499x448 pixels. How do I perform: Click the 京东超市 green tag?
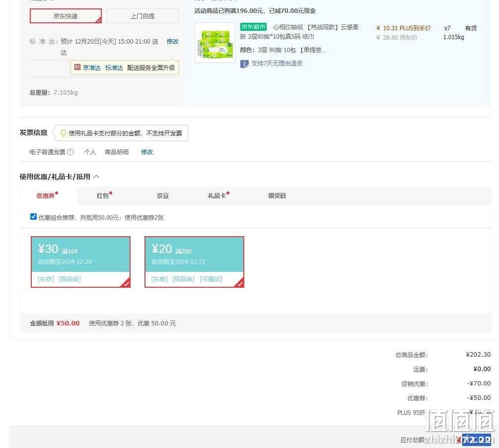(253, 27)
